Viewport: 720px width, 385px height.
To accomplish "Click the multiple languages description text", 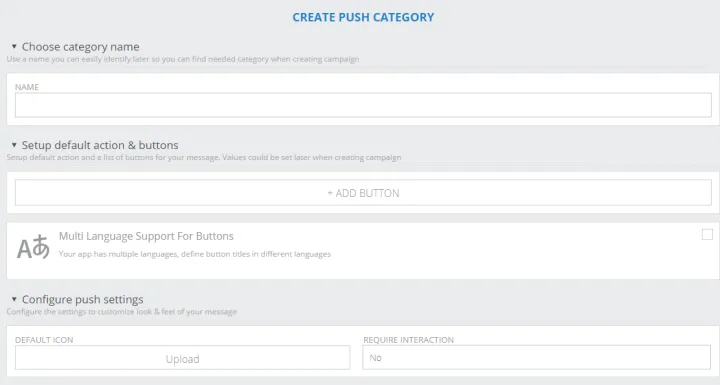I will tap(195, 254).
